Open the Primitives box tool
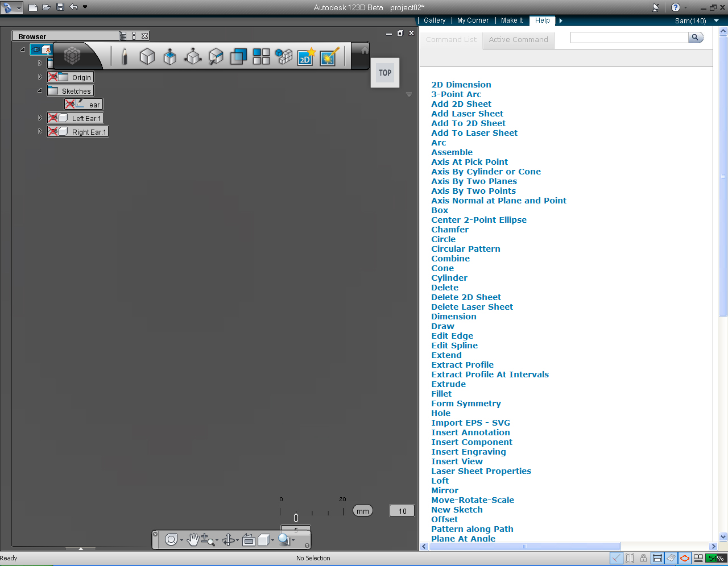 [147, 56]
